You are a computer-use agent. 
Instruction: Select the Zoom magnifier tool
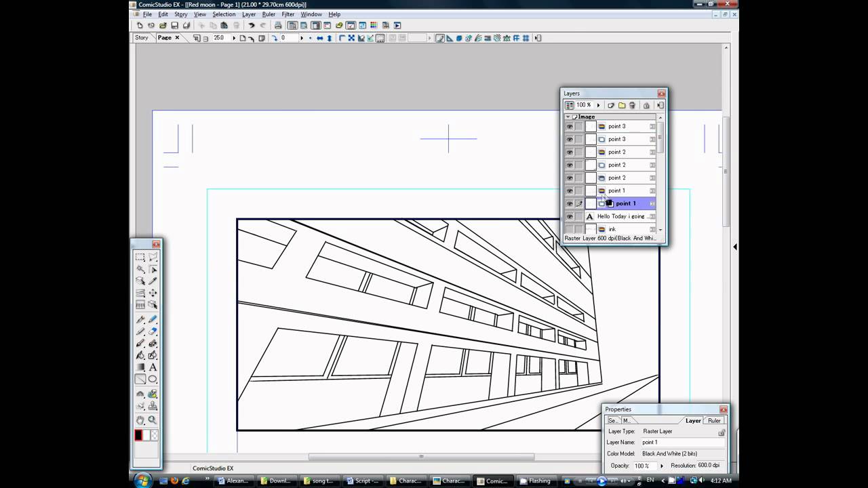[x=153, y=420]
